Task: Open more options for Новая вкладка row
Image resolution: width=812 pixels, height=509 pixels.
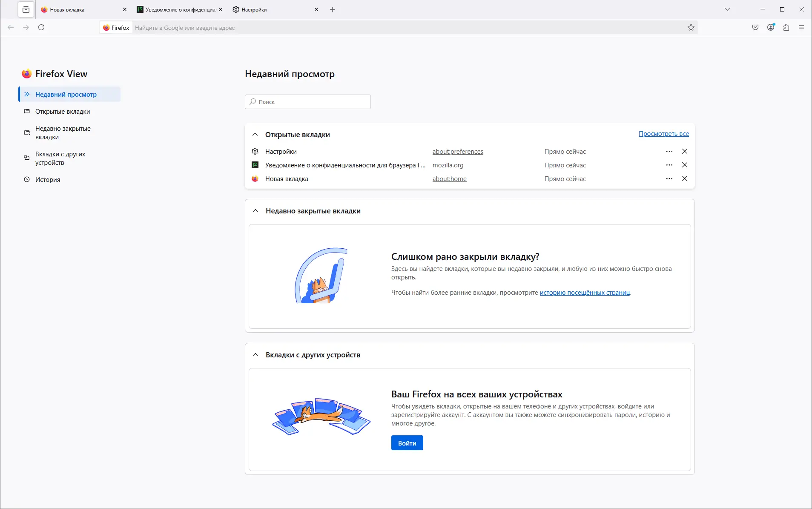Action: tap(669, 178)
